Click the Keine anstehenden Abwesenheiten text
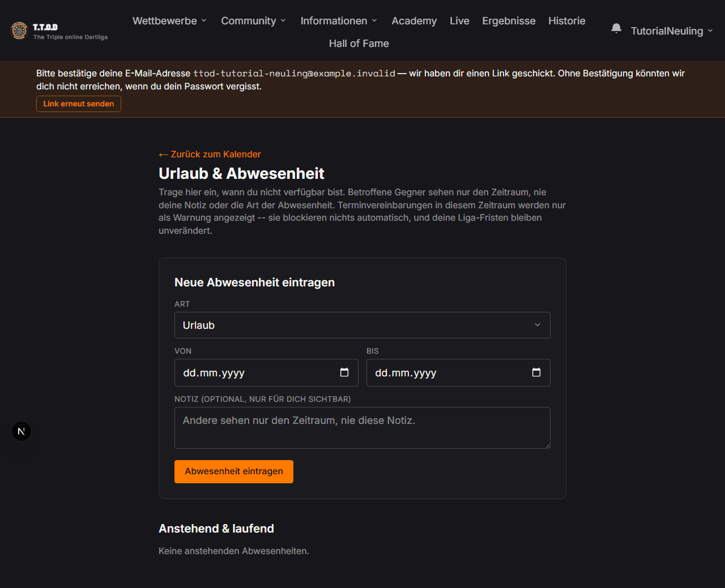Screen dimensions: 725x588 [234, 551]
